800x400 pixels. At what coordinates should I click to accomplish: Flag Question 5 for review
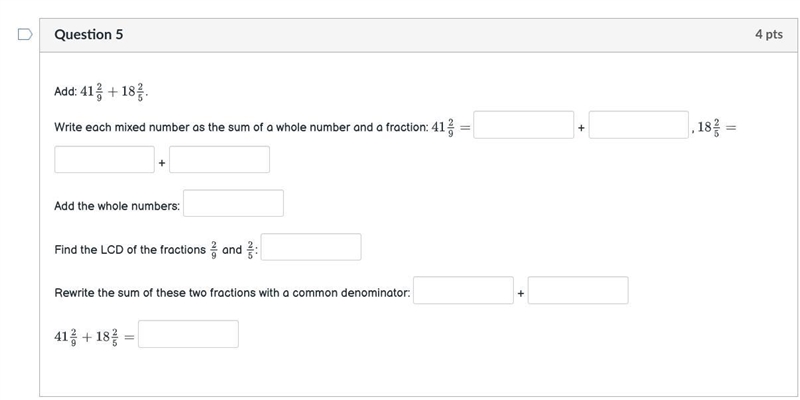(25, 34)
